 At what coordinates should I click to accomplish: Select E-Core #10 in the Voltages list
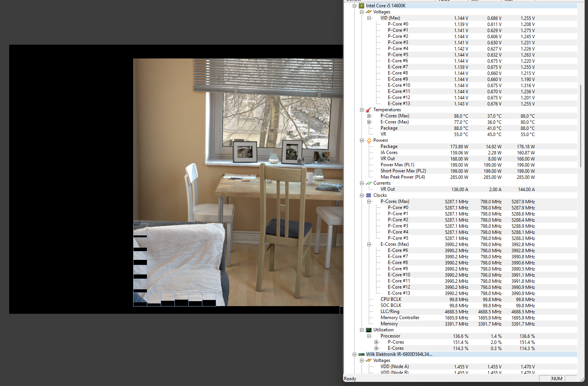coord(461,85)
